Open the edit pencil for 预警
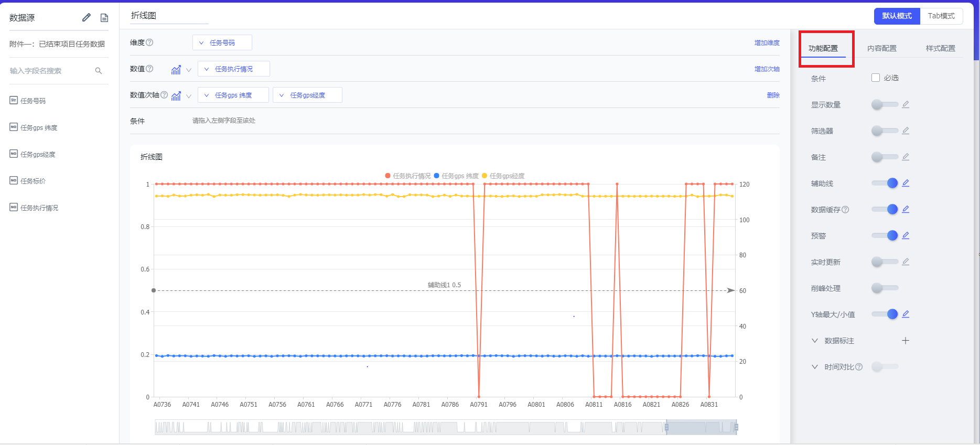 pyautogui.click(x=906, y=235)
